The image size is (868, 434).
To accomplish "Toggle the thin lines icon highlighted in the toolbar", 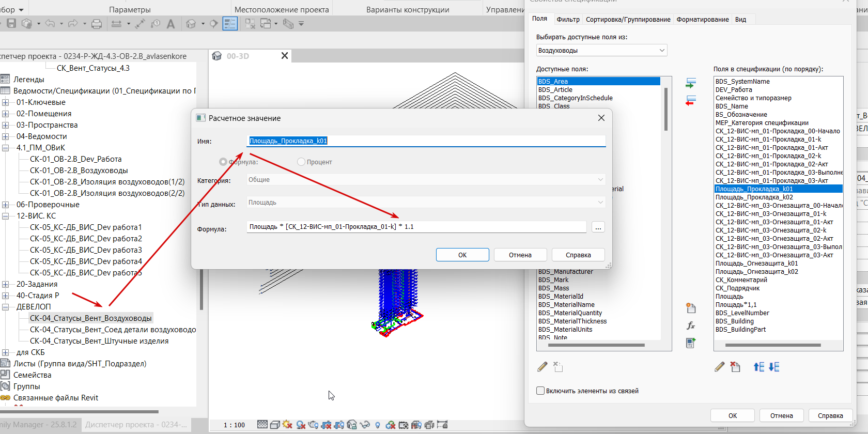I will (x=230, y=24).
